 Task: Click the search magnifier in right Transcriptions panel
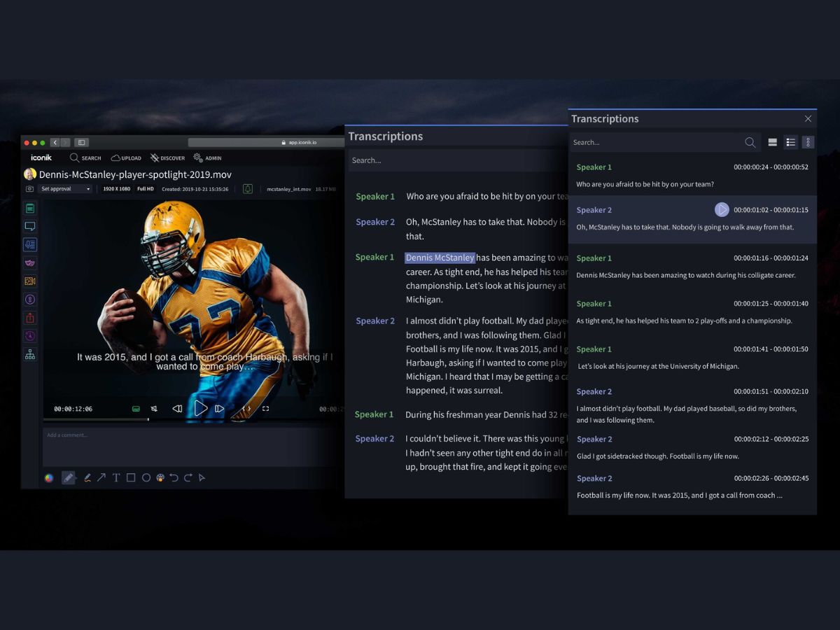click(750, 142)
